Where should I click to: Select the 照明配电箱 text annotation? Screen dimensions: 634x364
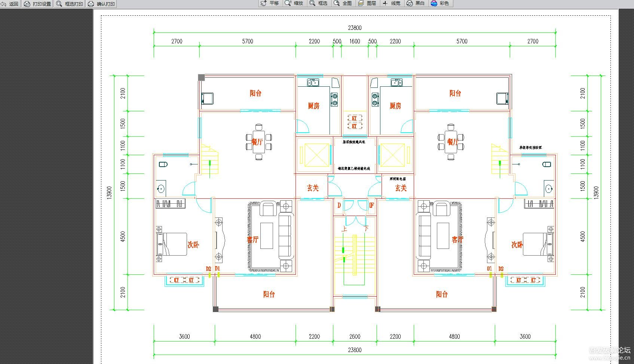(x=398, y=179)
